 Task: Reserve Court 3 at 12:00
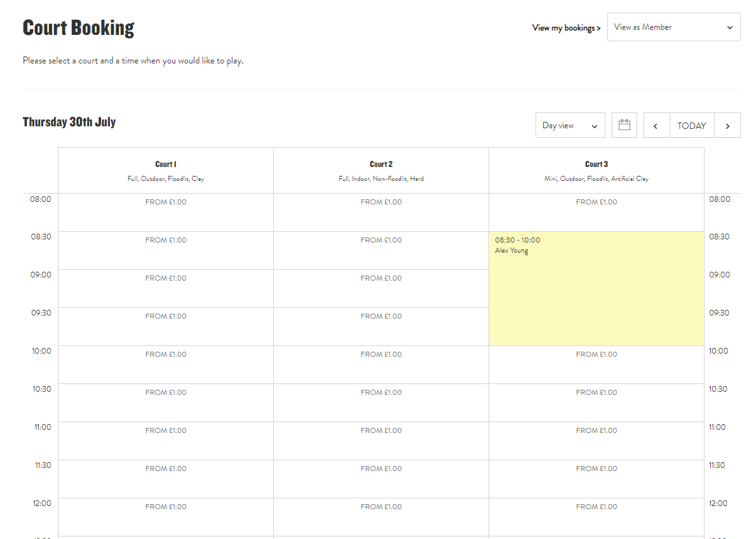[596, 517]
